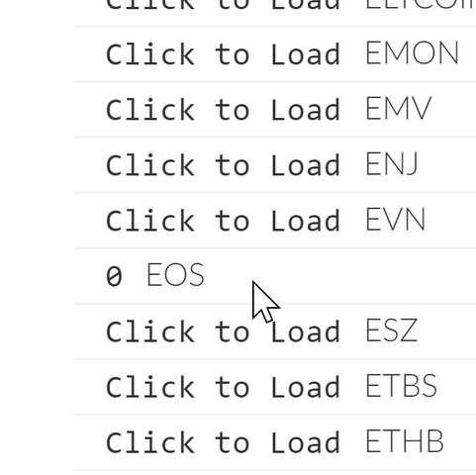Click the ELTCOIN symbol at top edge
Screen dimensions: 476x475
click(x=421, y=5)
